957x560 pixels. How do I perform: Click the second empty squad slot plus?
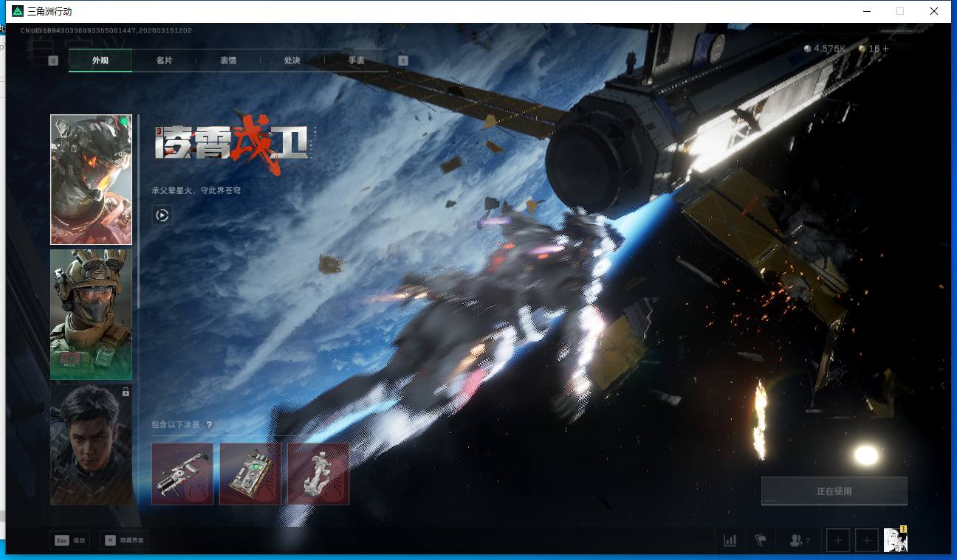(x=867, y=541)
